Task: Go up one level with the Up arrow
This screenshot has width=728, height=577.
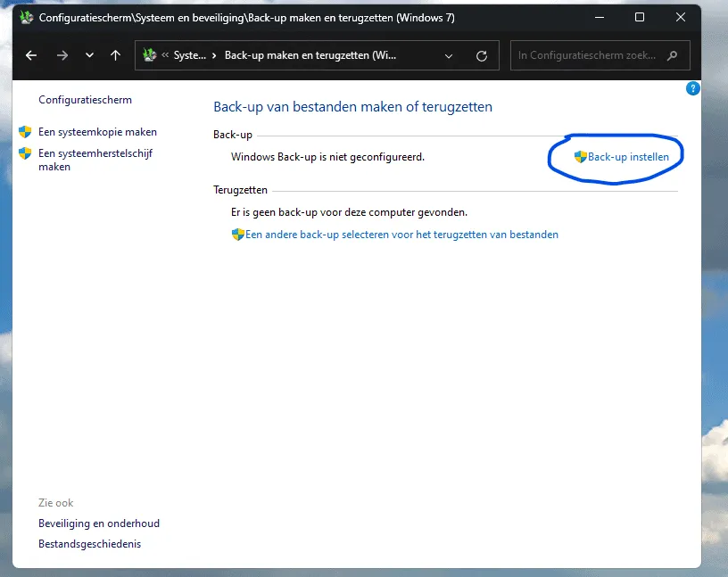Action: tap(115, 55)
